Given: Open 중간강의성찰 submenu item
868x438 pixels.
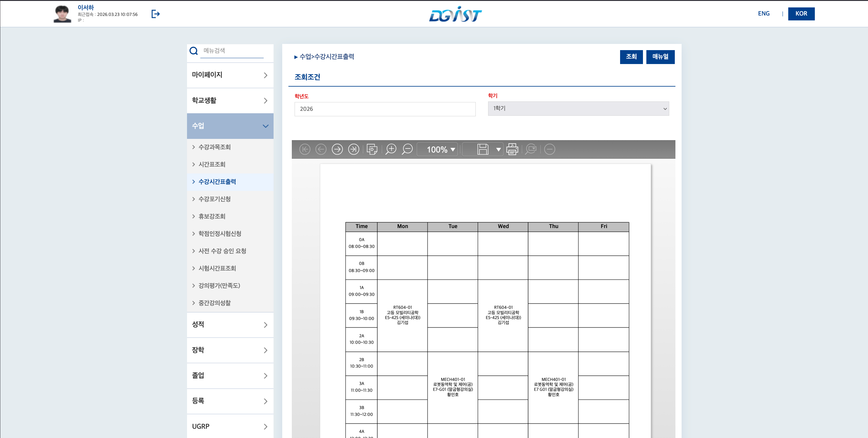Looking at the screenshot, I should 215,303.
